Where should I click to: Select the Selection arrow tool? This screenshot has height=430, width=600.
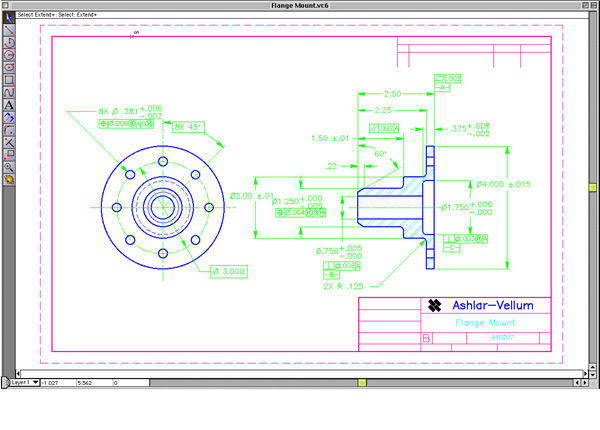click(8, 19)
